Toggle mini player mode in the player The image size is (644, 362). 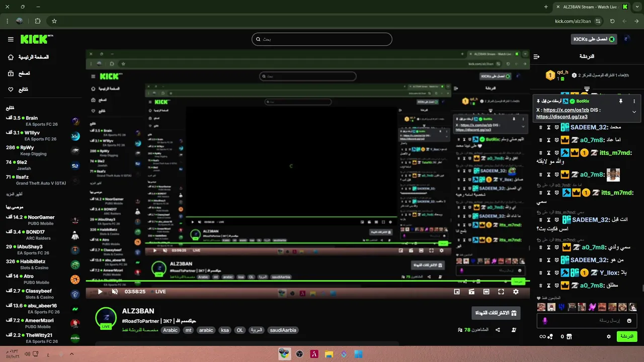[x=457, y=292]
